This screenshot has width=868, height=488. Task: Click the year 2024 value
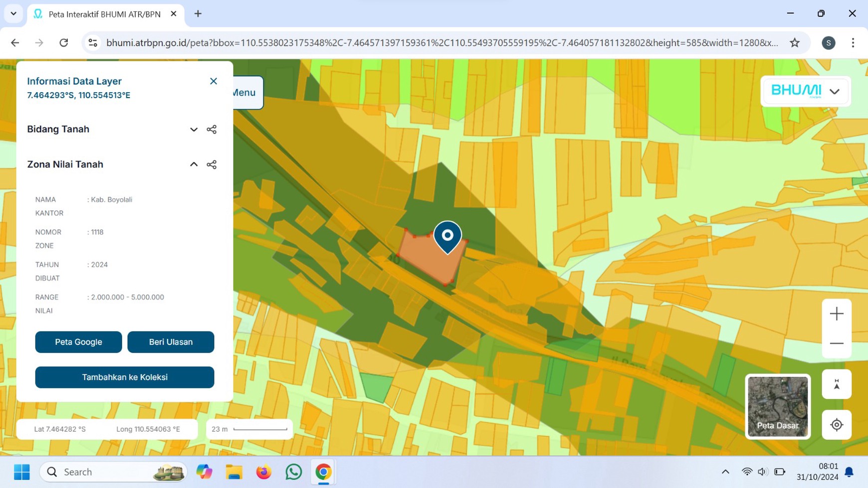(99, 265)
